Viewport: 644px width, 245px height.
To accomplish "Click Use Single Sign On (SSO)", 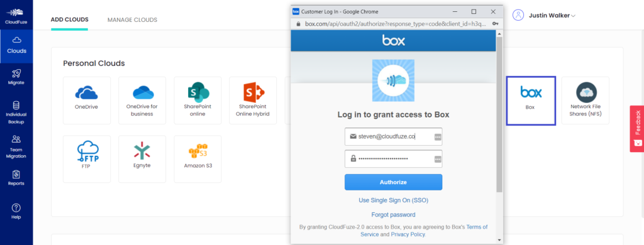I will click(394, 200).
